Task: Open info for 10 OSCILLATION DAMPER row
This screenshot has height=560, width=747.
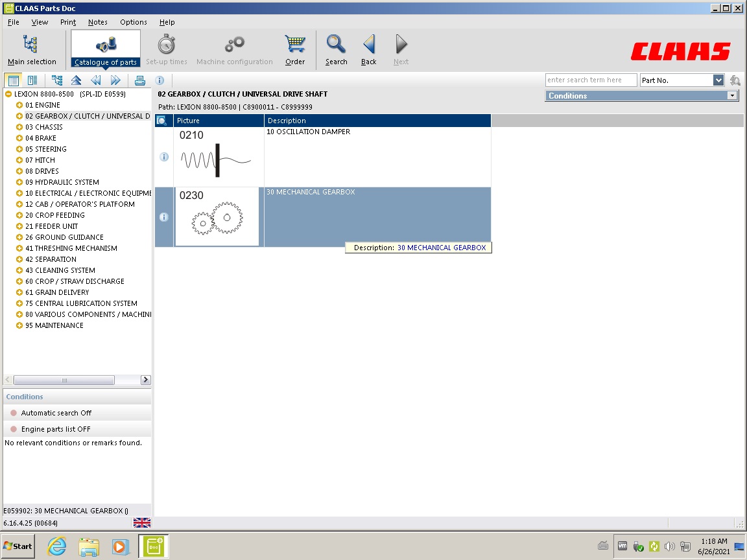Action: pyautogui.click(x=164, y=157)
